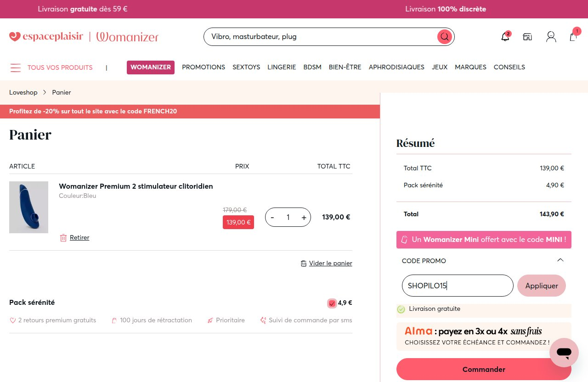Increase quantity with plus button

pos(304,218)
